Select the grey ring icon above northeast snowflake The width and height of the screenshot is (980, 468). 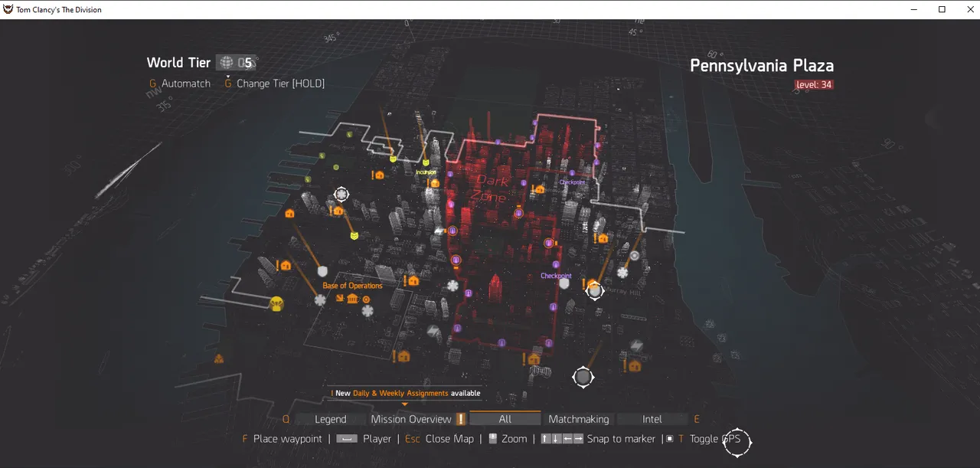(634, 255)
